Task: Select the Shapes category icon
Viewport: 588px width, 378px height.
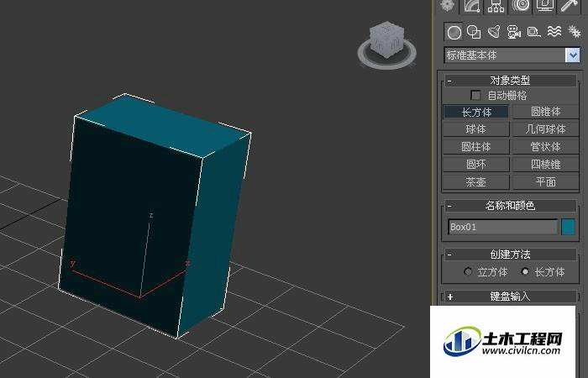Action: tap(474, 32)
